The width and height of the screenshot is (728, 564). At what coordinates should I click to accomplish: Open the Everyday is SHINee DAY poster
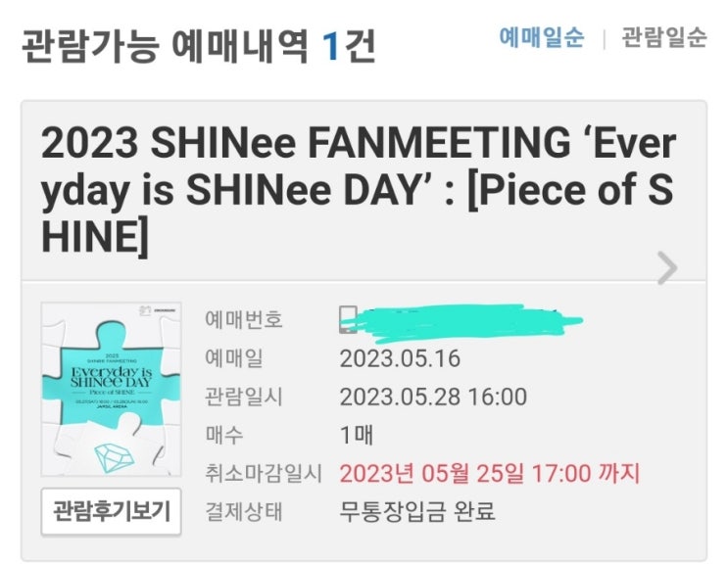[x=111, y=389]
